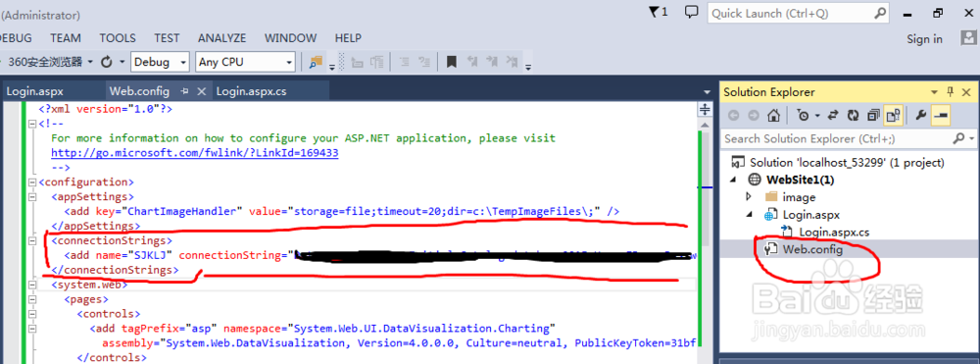Close the Web.config tab
The width and height of the screenshot is (980, 364).
[x=201, y=91]
